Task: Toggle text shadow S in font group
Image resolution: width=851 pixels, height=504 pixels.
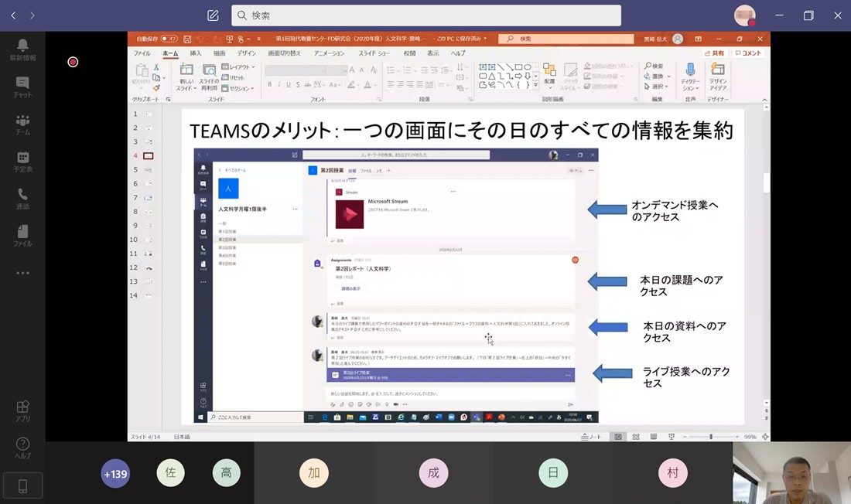Action: pos(298,84)
